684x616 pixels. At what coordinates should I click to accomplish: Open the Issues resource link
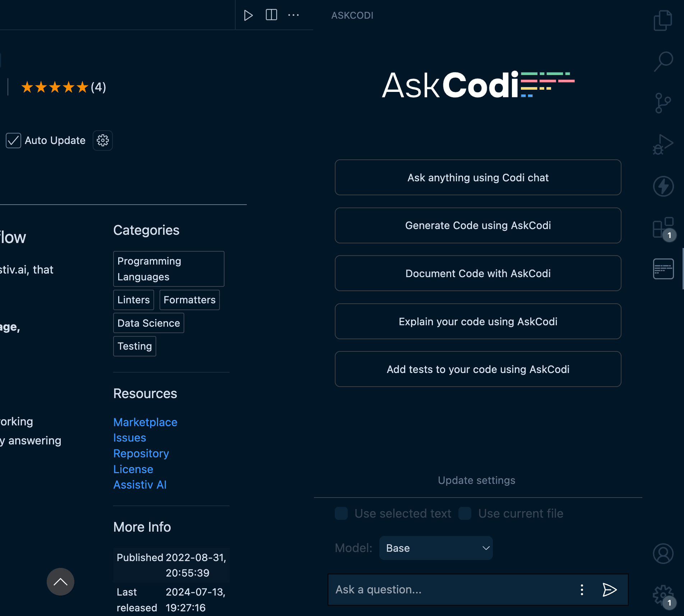[130, 438]
